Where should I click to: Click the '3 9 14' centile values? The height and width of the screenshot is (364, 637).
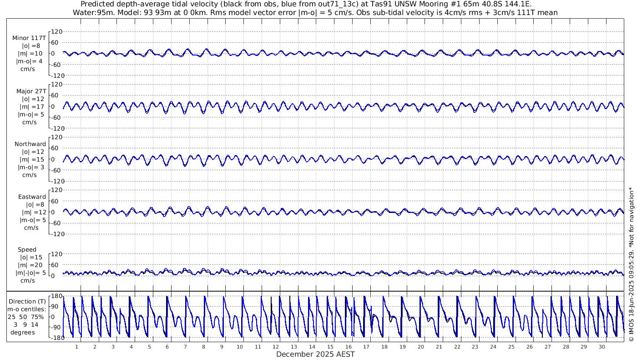tap(26, 324)
